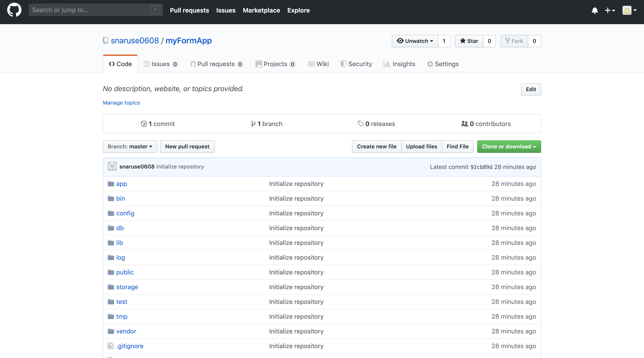Switch to the Insights tab
The height and width of the screenshot is (358, 644).
pyautogui.click(x=399, y=64)
